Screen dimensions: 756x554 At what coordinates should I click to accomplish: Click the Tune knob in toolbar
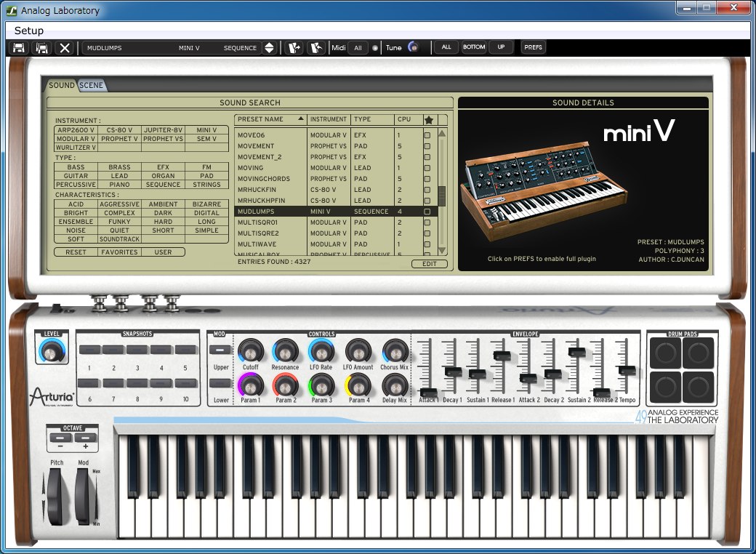pos(413,47)
